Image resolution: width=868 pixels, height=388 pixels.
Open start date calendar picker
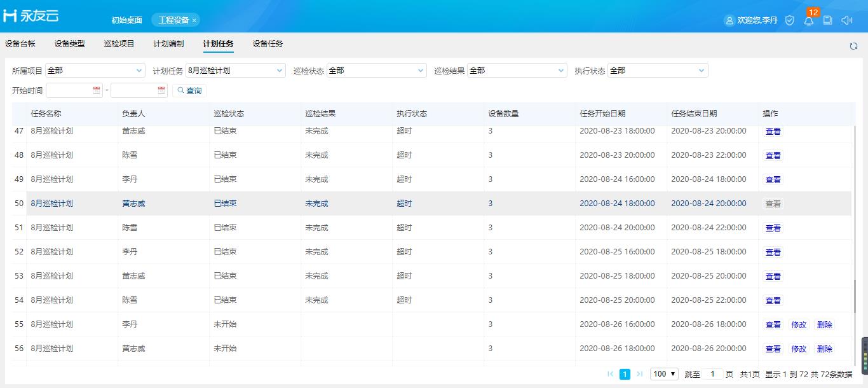click(97, 91)
